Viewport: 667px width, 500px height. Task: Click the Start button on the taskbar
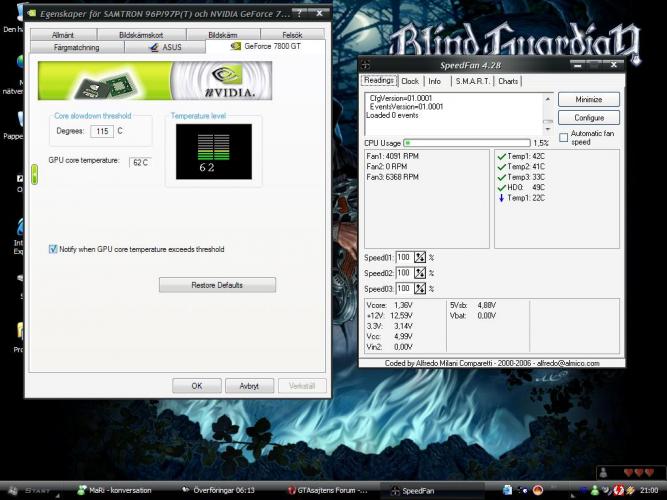tap(30, 491)
